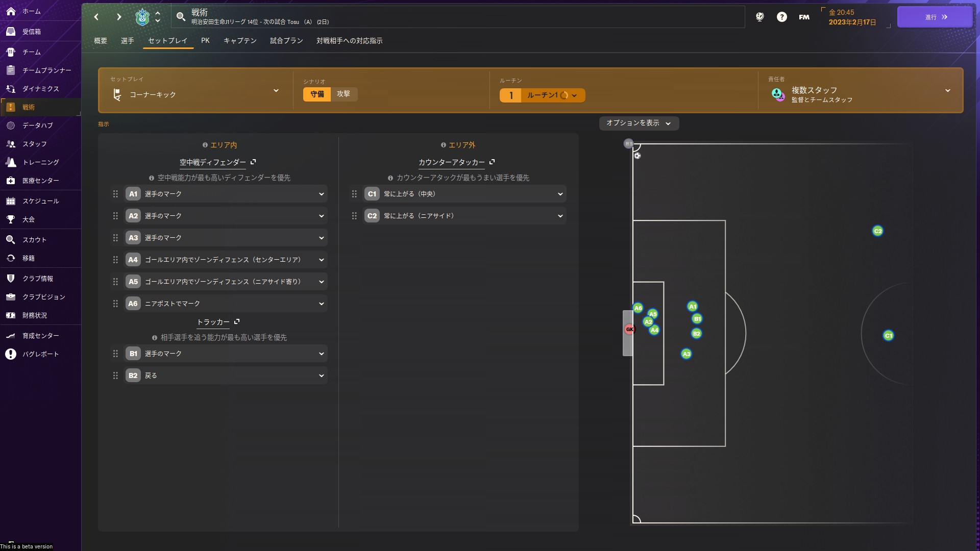Click the help question mark icon

[x=781, y=17]
